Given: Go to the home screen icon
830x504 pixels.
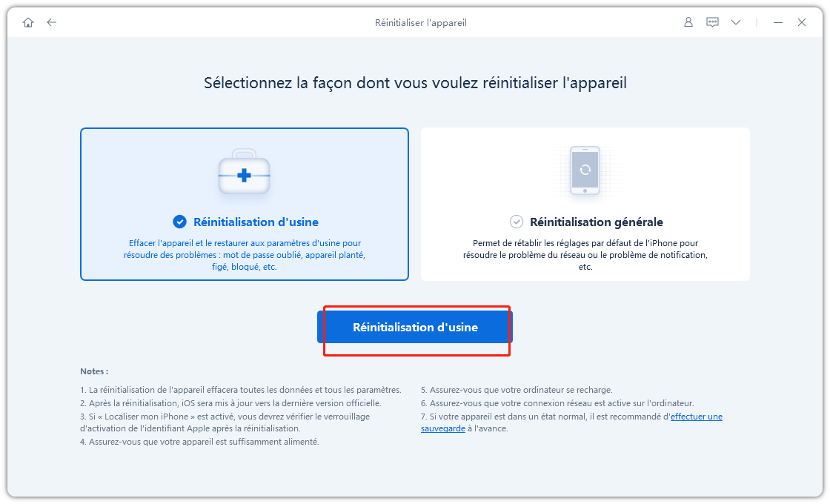Looking at the screenshot, I should click(x=28, y=22).
